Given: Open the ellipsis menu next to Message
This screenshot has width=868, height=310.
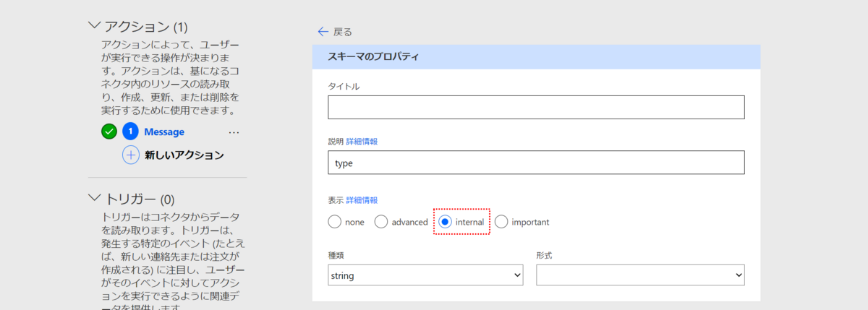Looking at the screenshot, I should 234,132.
